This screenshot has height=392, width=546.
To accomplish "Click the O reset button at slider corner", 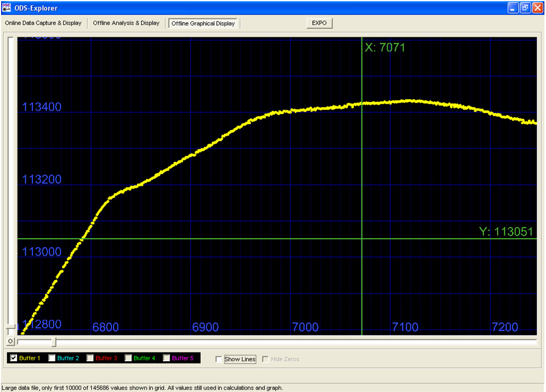I will click(x=10, y=341).
